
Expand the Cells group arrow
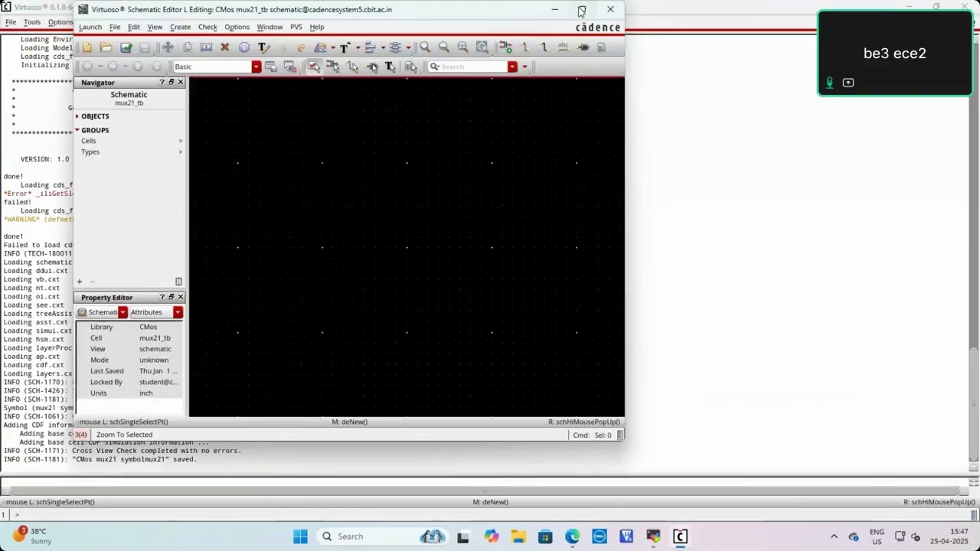pyautogui.click(x=181, y=141)
